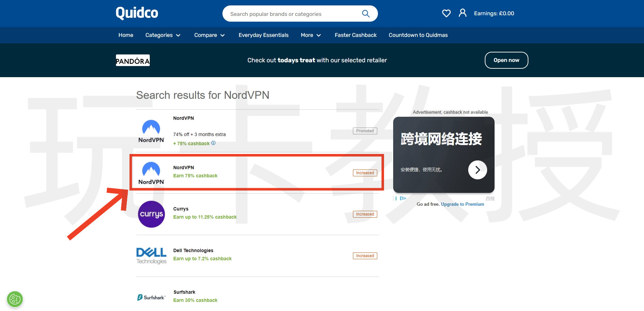Click the magnifying glass search icon
644x311 pixels.
click(x=365, y=14)
